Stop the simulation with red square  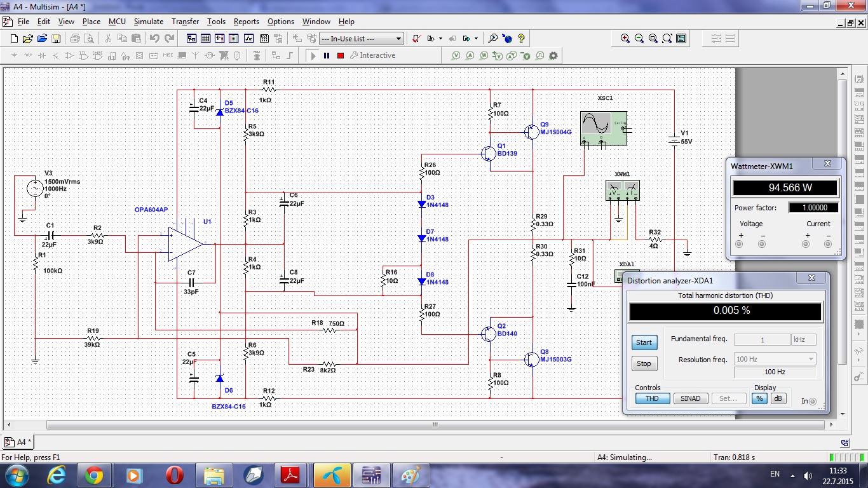(341, 56)
